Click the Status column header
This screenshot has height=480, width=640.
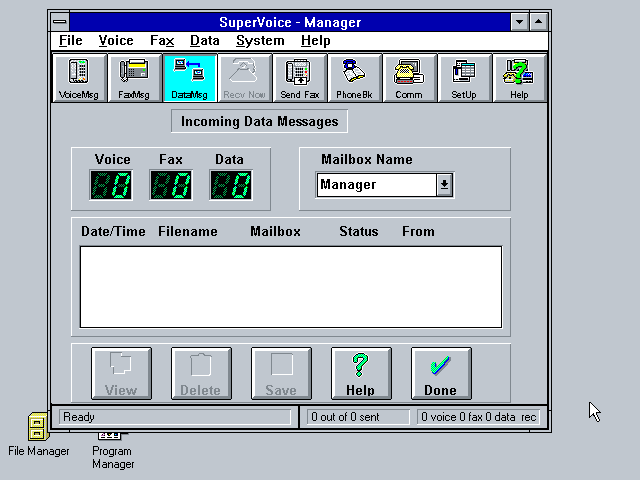[x=359, y=231]
